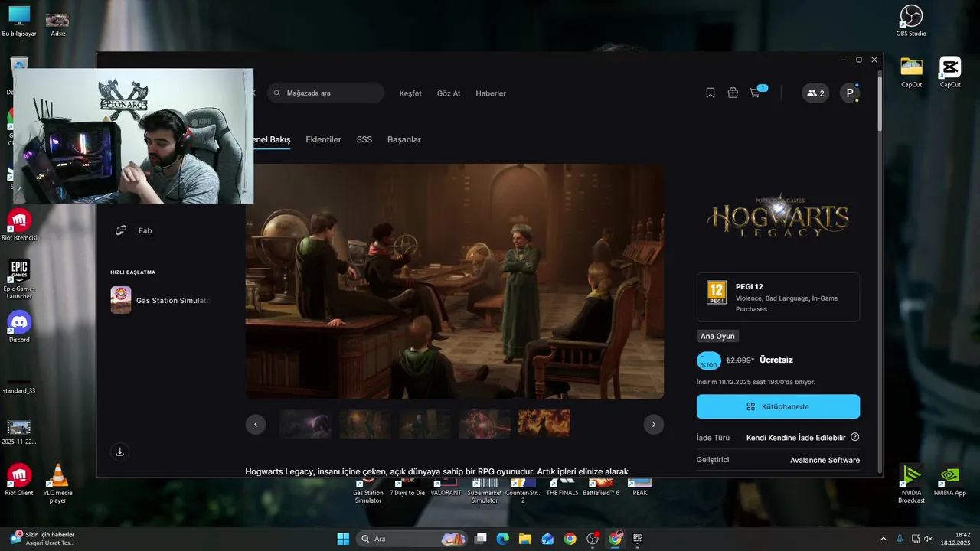Open the Adsız desktop file

point(57,23)
